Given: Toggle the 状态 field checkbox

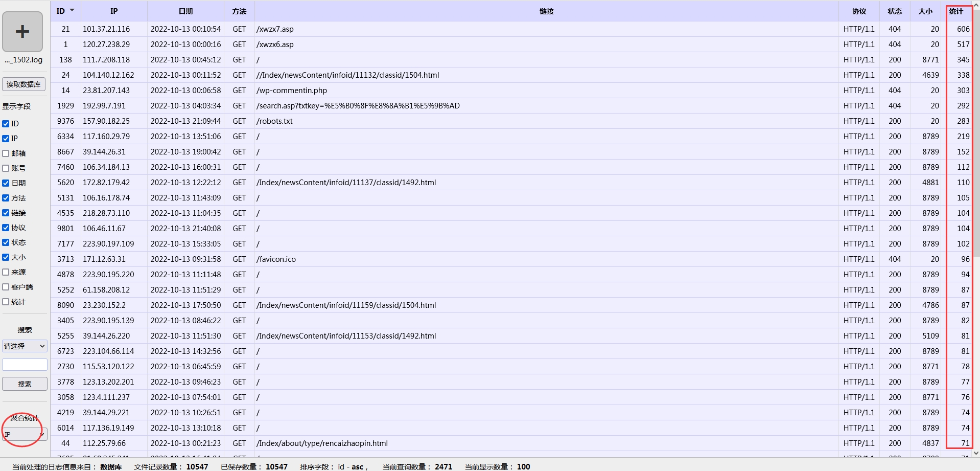Looking at the screenshot, I should click(x=6, y=242).
